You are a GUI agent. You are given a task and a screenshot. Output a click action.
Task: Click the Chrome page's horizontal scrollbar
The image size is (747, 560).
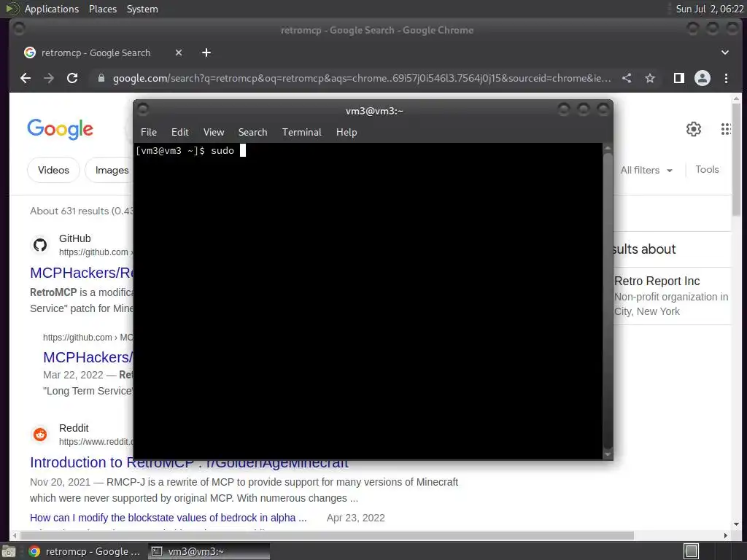(x=327, y=535)
